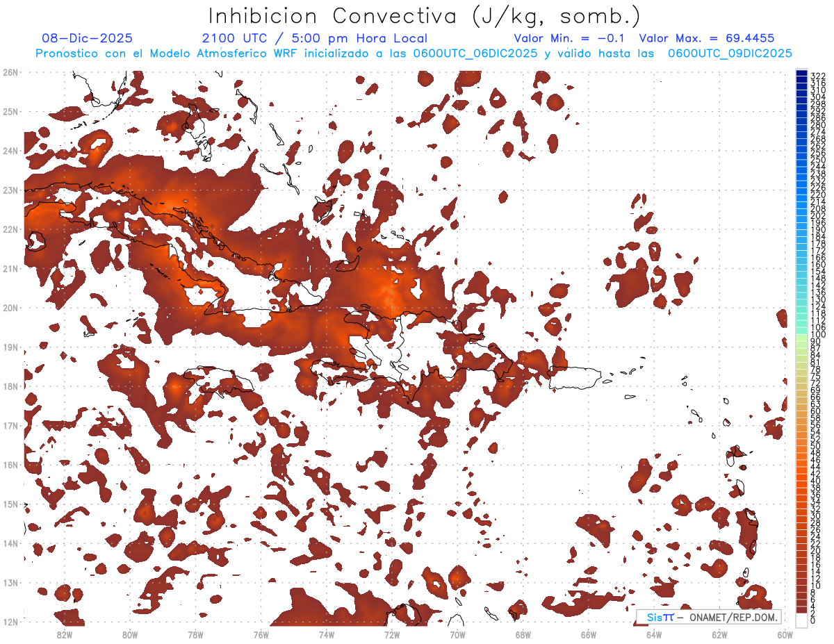Click the title 'Inhibicion Convectiva (J/kg, somb.)'

click(425, 16)
